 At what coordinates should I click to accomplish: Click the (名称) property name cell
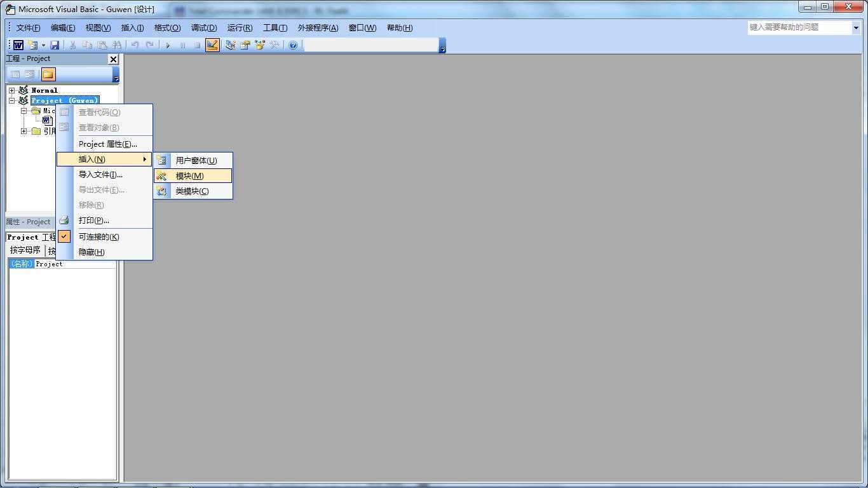tap(22, 264)
